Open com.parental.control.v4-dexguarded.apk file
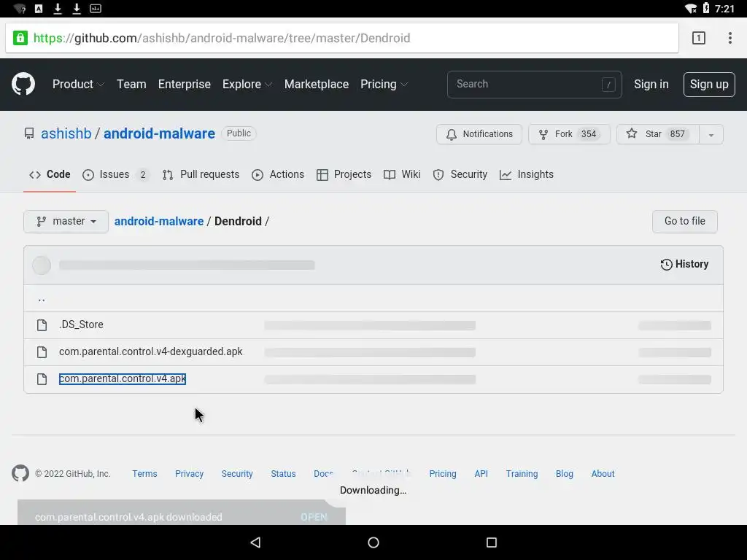The width and height of the screenshot is (747, 560). (x=150, y=351)
